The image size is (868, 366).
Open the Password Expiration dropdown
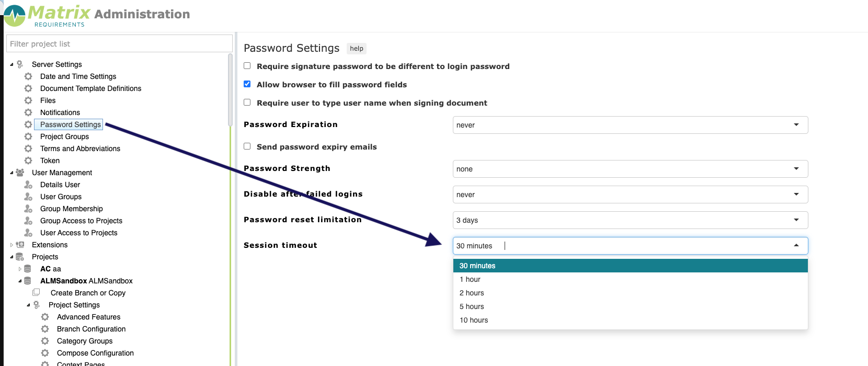pyautogui.click(x=630, y=125)
